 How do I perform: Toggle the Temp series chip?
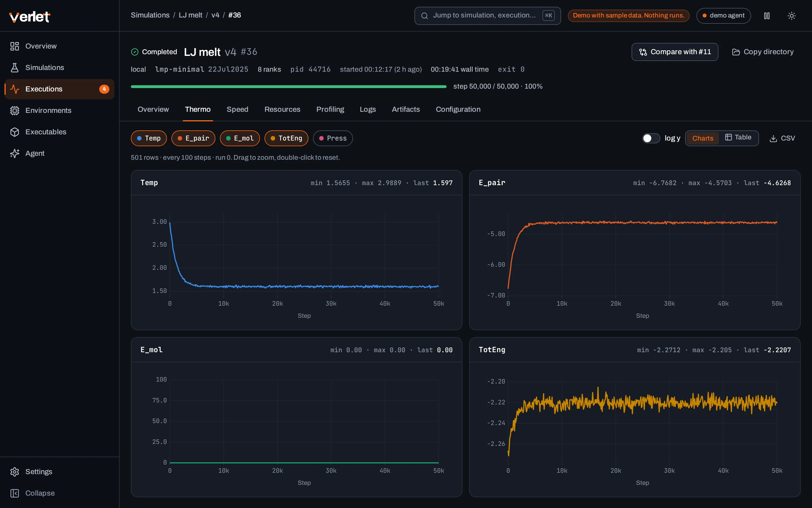(x=149, y=138)
